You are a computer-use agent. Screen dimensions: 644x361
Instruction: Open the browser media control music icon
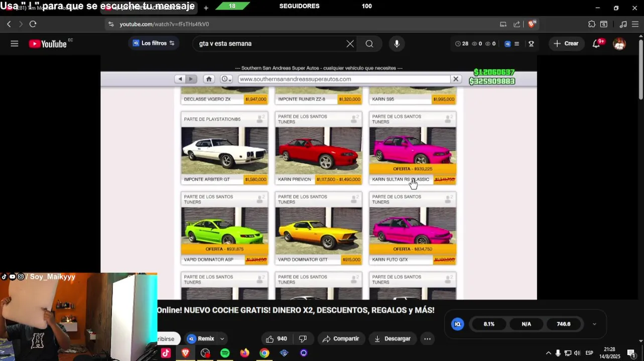[x=623, y=24]
